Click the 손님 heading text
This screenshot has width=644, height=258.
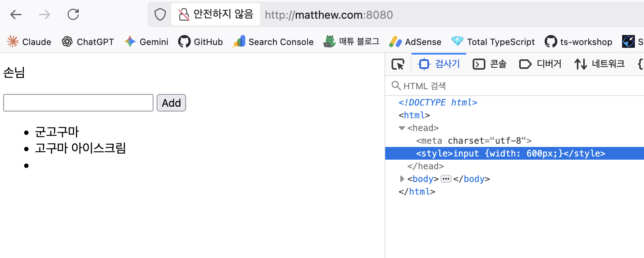(x=14, y=72)
